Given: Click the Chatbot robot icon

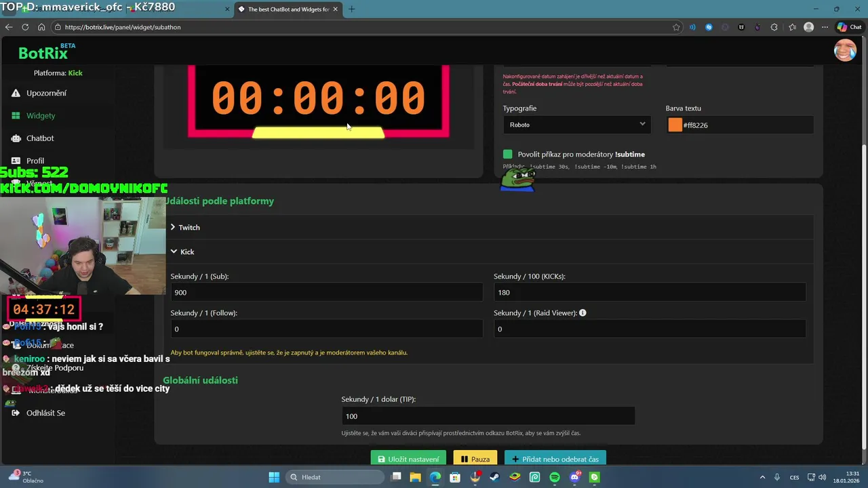Looking at the screenshot, I should 16,138.
